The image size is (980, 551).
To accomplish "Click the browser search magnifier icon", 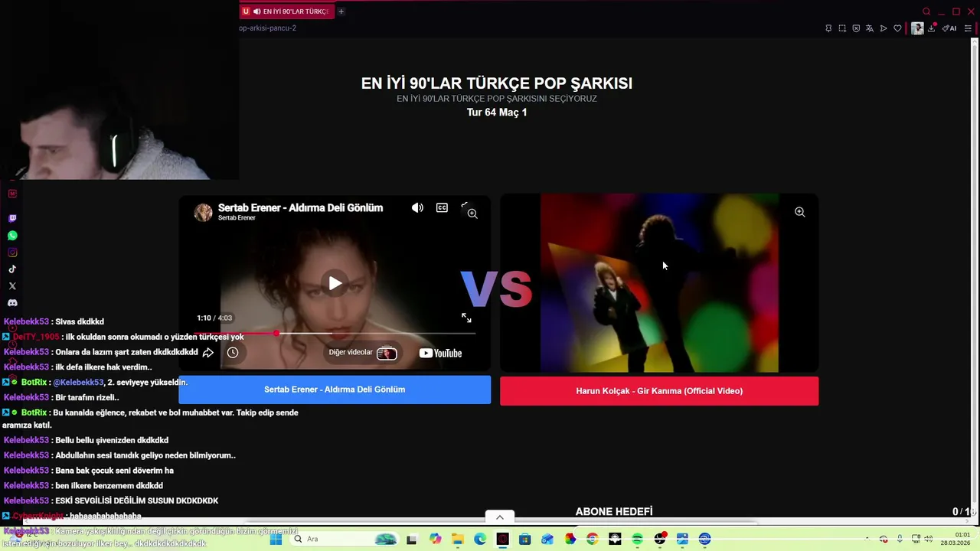I will click(x=926, y=11).
